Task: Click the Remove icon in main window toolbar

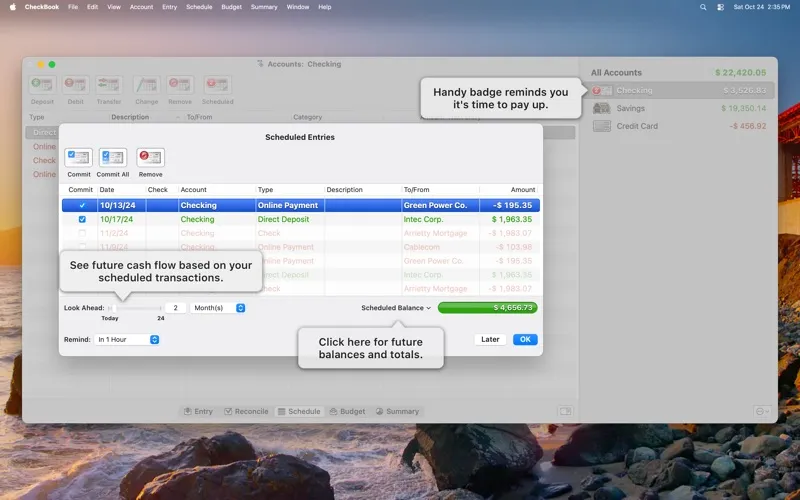Action: coord(180,85)
